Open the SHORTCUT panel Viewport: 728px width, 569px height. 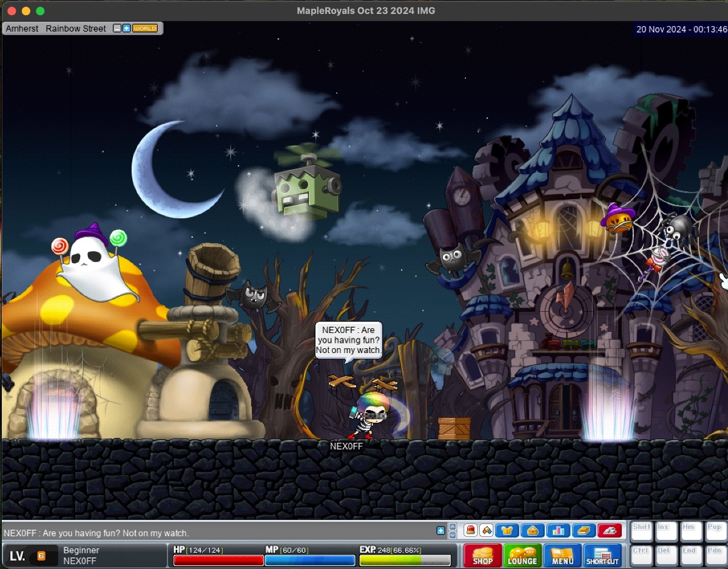click(602, 555)
